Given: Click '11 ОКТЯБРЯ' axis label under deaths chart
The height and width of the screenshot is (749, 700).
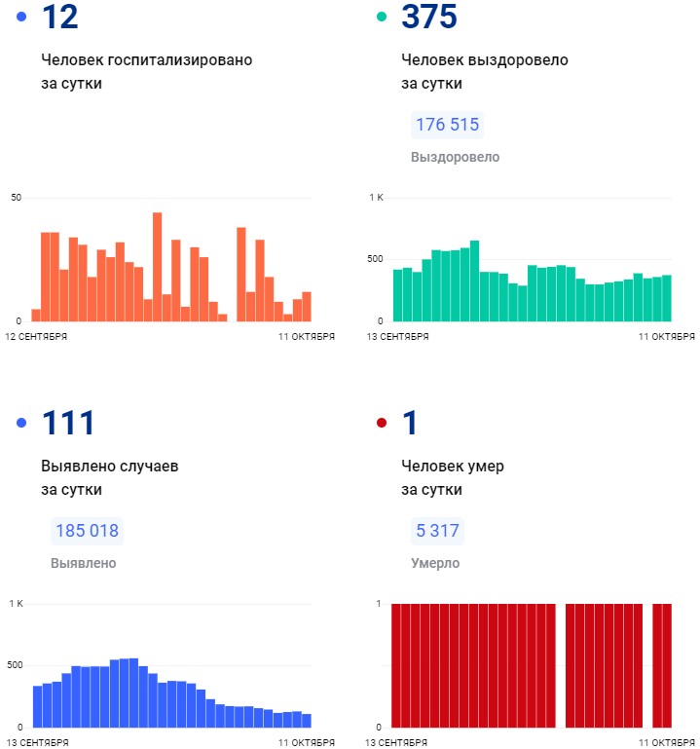Looking at the screenshot, I should (667, 743).
